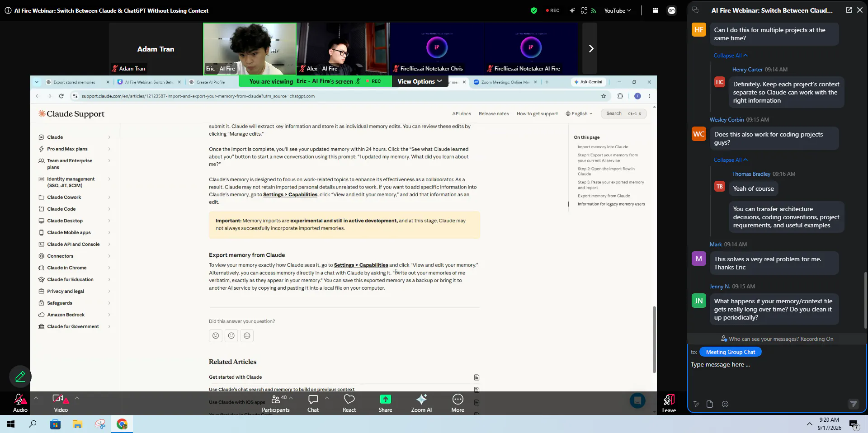The image size is (868, 433).
Task: Open the Export stored memories browser tab
Action: point(78,82)
